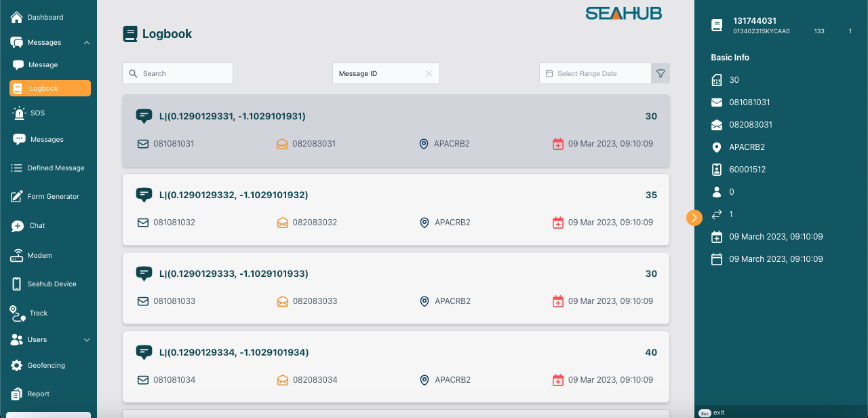Open the Select Range Date picker

(595, 73)
